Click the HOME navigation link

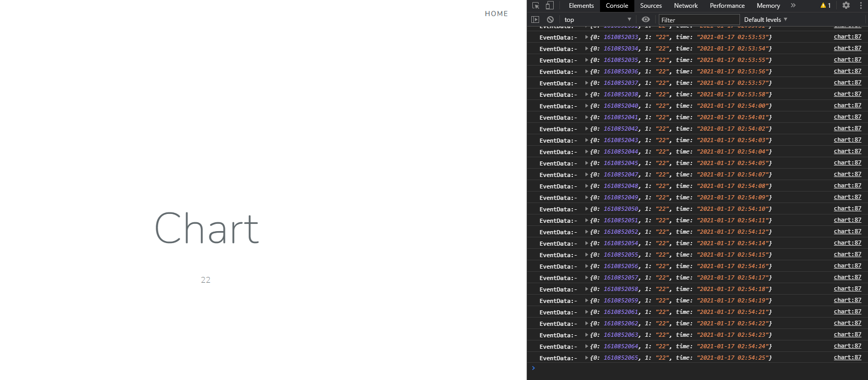[x=496, y=14]
